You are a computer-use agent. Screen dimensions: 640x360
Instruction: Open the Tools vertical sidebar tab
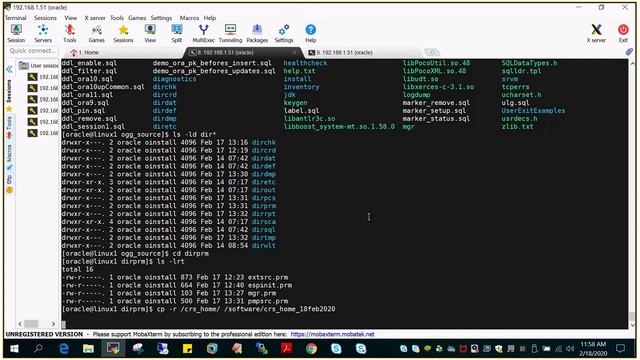coord(9,126)
